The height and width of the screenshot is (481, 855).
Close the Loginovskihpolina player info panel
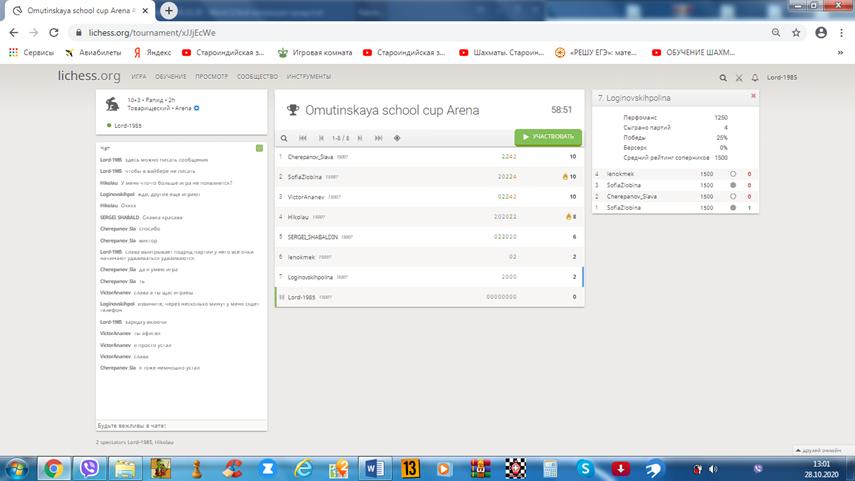click(753, 95)
